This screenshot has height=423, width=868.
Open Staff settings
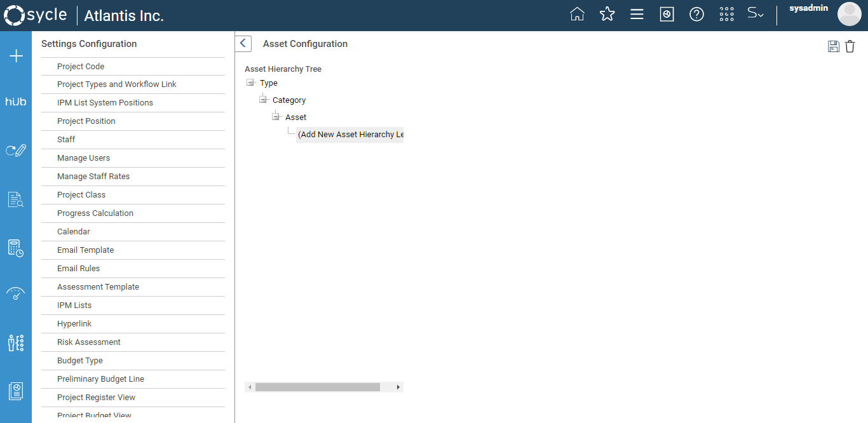(133, 140)
